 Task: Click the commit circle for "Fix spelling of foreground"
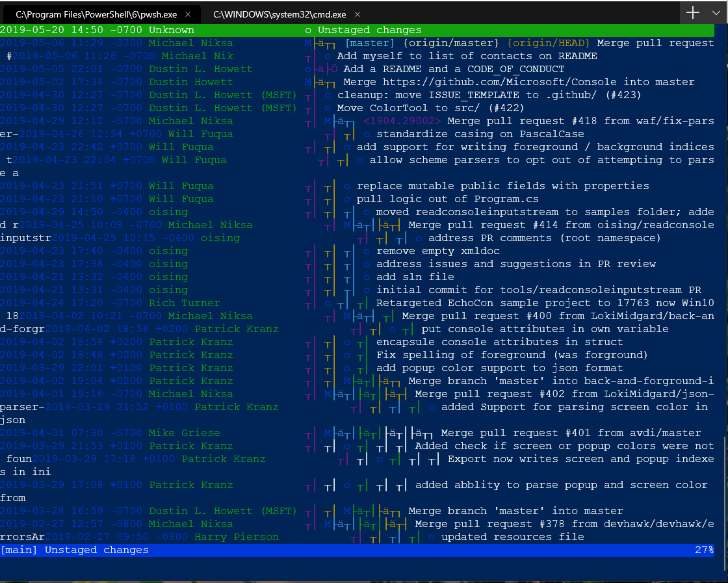tap(348, 355)
